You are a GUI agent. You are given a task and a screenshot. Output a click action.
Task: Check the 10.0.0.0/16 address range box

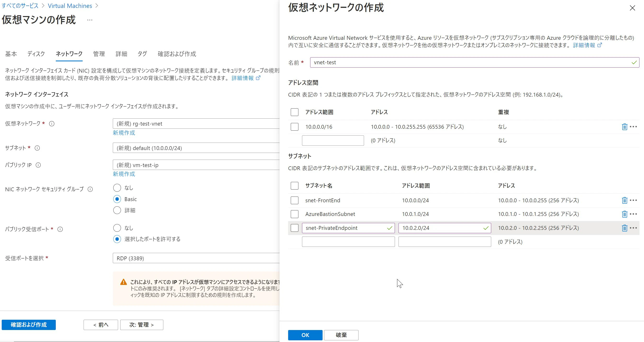(295, 127)
